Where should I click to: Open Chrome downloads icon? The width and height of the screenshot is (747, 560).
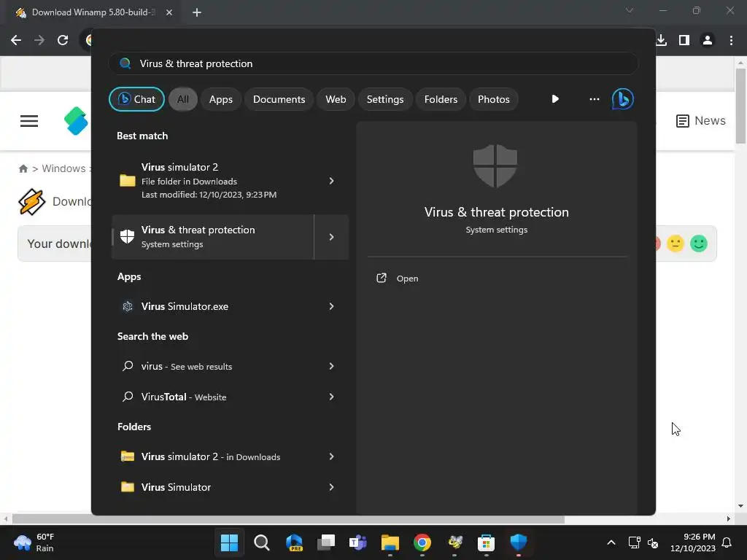(661, 40)
